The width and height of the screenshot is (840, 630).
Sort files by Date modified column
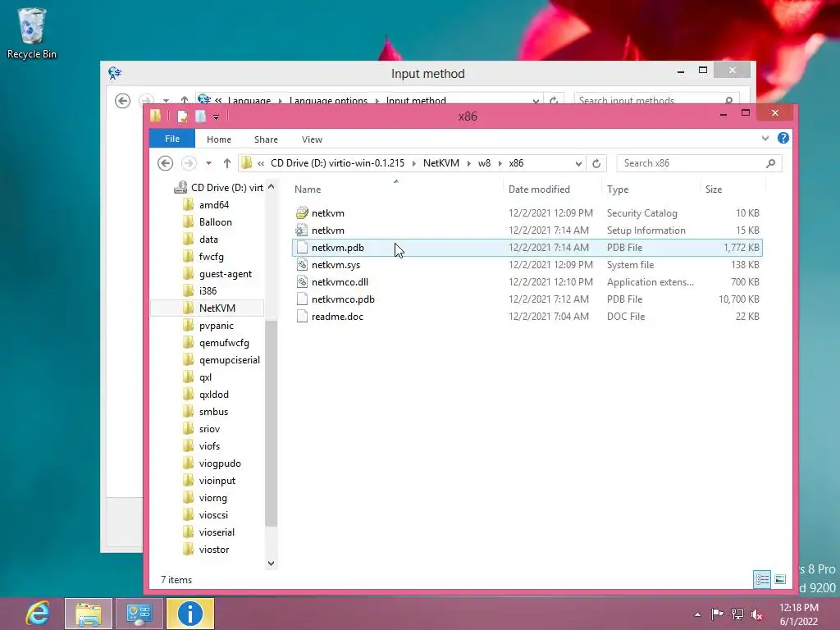point(552,189)
